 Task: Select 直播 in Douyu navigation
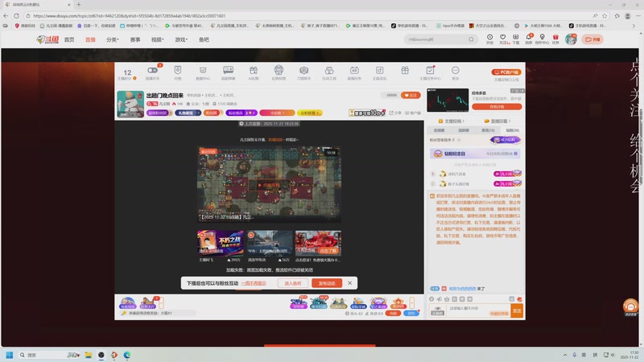[x=90, y=39]
